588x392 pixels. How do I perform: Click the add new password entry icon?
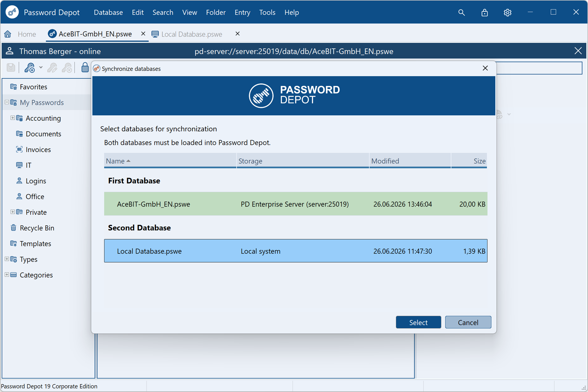coord(30,68)
